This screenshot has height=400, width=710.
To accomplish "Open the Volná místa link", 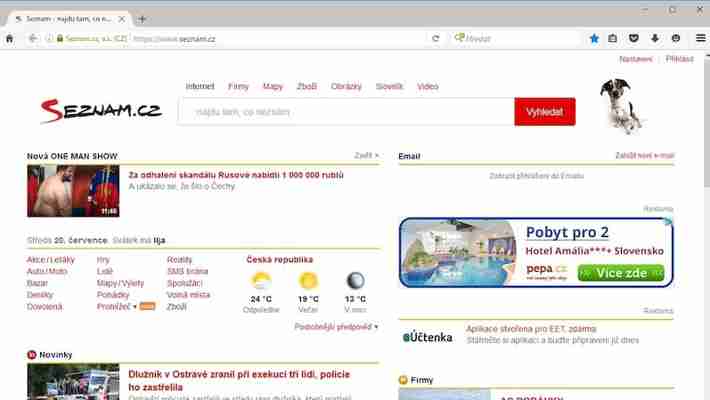I will (188, 295).
